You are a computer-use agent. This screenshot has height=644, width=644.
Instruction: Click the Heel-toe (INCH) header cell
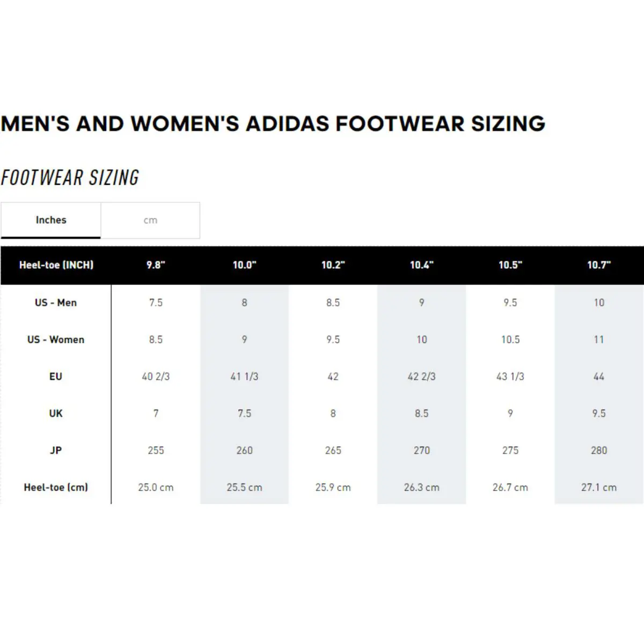pyautogui.click(x=56, y=265)
